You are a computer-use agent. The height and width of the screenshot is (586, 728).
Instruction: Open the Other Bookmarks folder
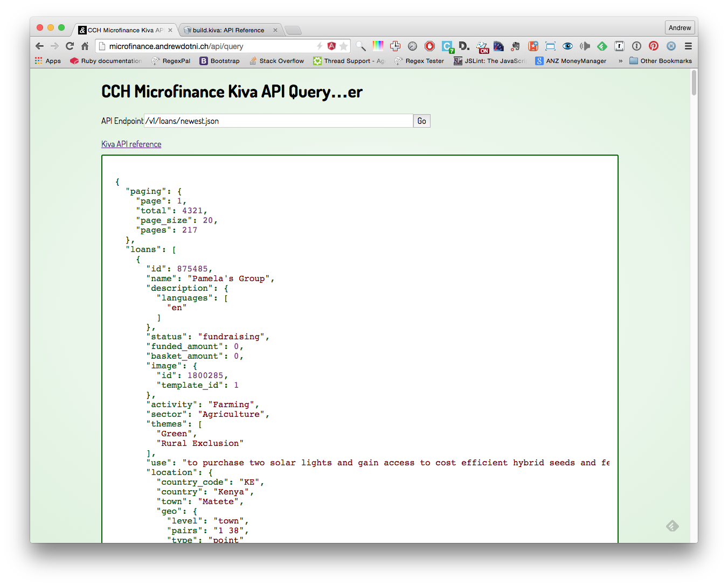(661, 61)
